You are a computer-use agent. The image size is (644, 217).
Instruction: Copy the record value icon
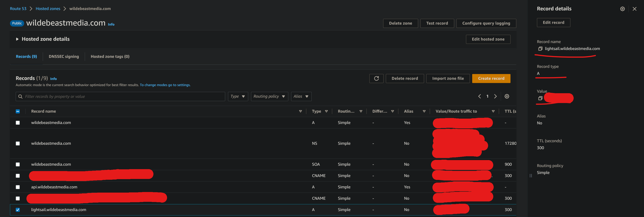pos(540,98)
